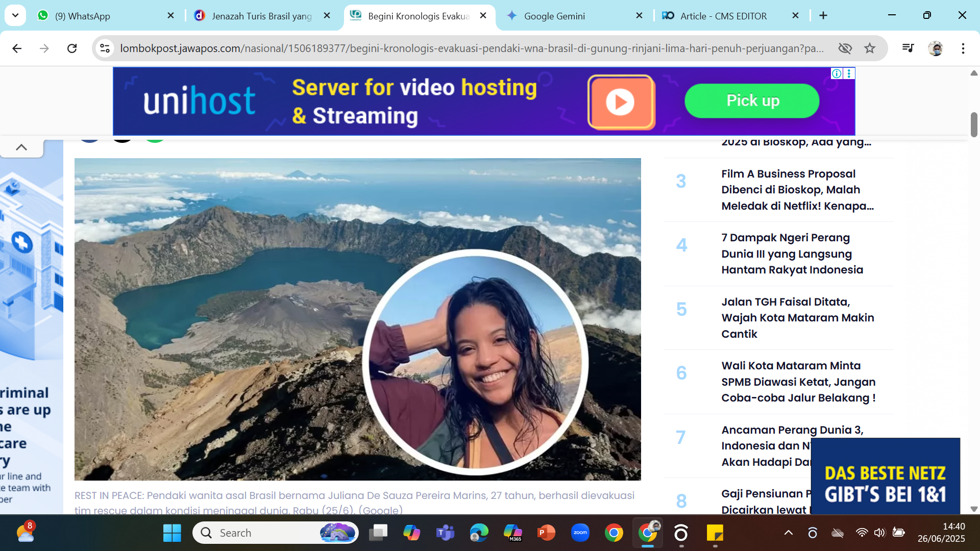The height and width of the screenshot is (551, 980).
Task: Show hidden system tray icons
Action: tap(789, 533)
